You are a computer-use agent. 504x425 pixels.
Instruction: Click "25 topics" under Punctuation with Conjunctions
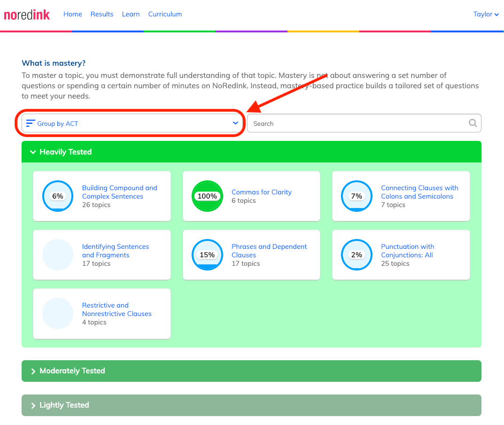[395, 263]
